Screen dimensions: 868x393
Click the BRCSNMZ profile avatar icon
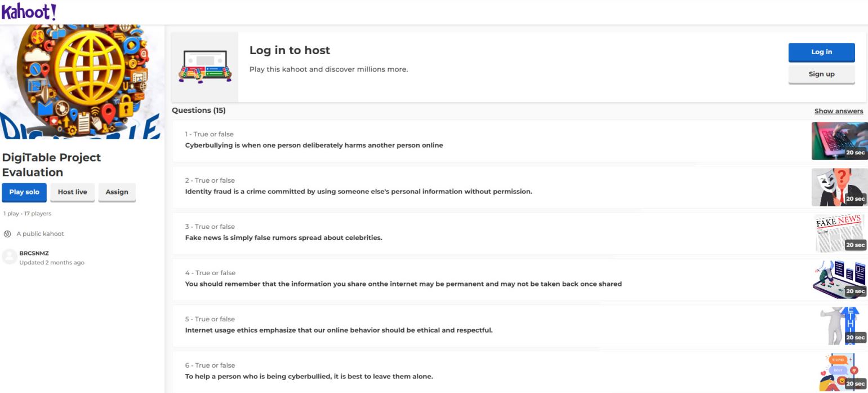pyautogui.click(x=9, y=257)
